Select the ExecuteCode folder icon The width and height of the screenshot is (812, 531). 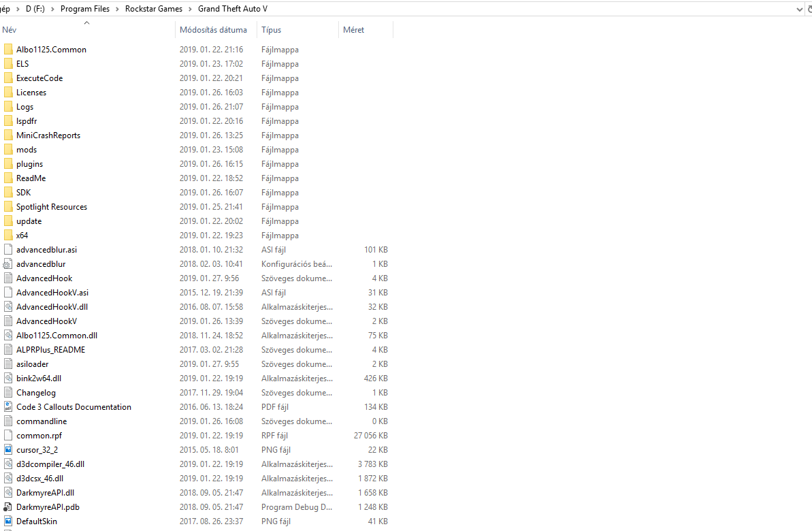(x=7, y=78)
